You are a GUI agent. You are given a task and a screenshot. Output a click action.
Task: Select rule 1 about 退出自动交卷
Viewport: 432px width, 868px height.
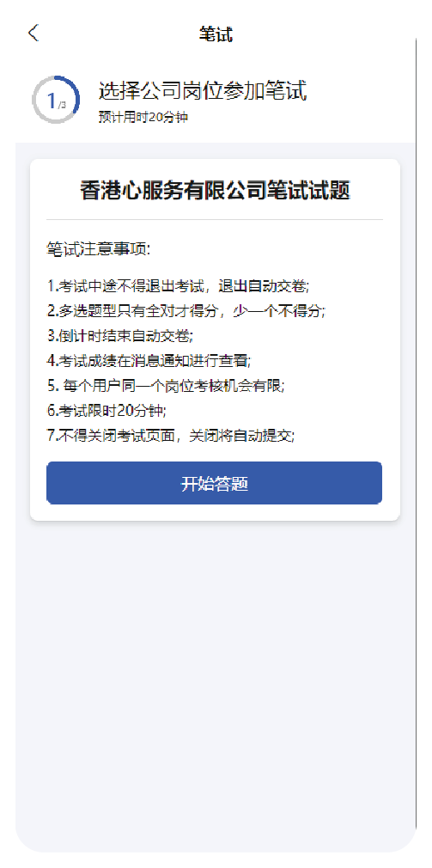tap(178, 287)
